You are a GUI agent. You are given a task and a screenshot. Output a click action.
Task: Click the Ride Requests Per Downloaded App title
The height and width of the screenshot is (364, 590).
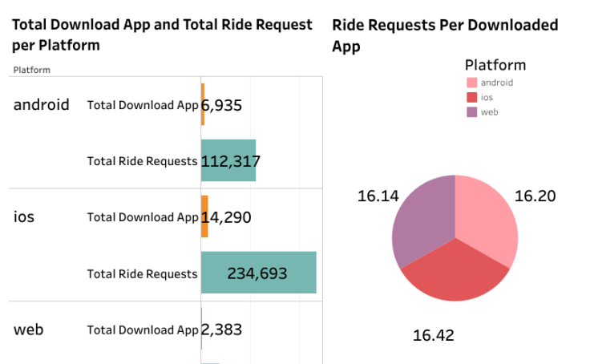(x=445, y=35)
